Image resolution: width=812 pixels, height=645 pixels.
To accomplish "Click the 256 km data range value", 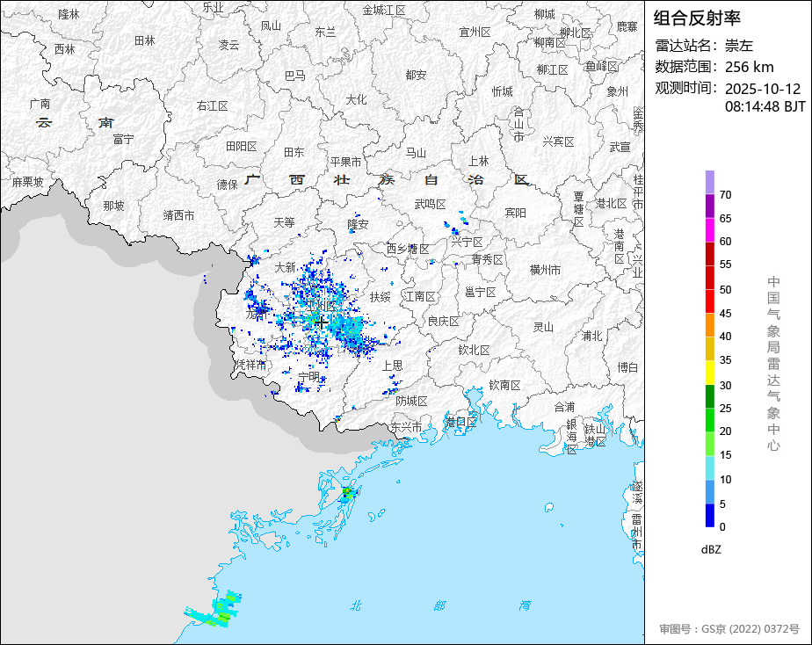I will (x=749, y=67).
